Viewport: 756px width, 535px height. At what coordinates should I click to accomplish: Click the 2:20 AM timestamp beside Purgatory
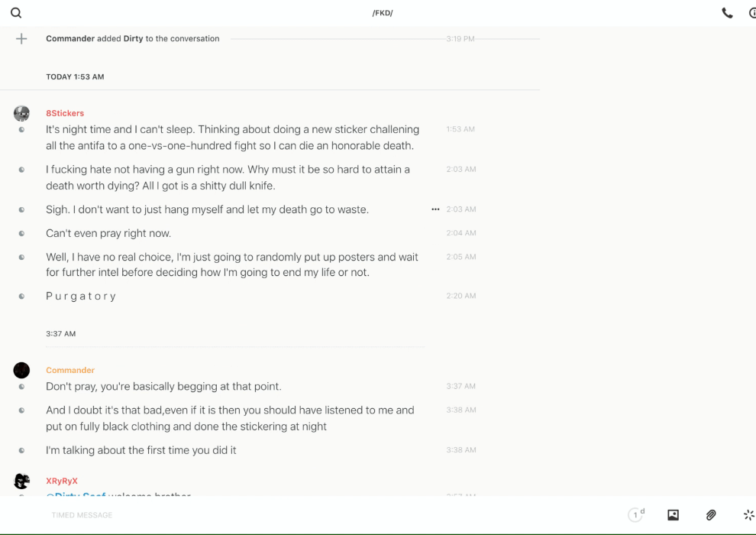pyautogui.click(x=460, y=296)
